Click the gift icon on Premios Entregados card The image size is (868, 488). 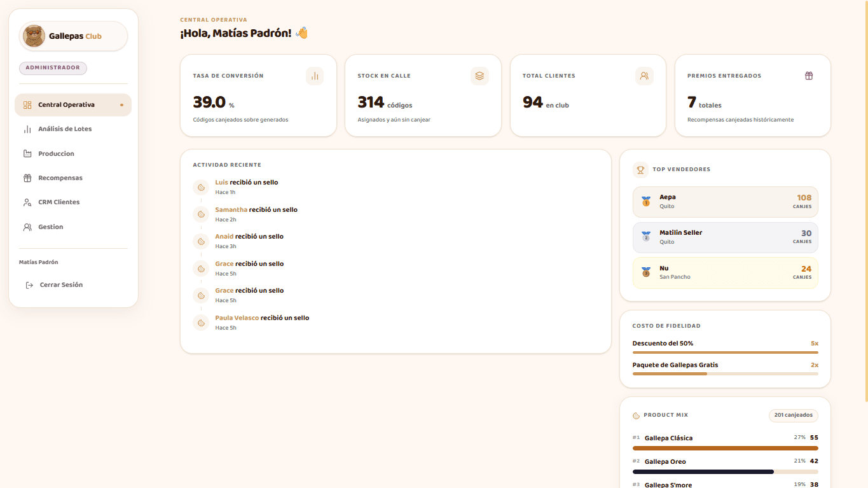[809, 76]
